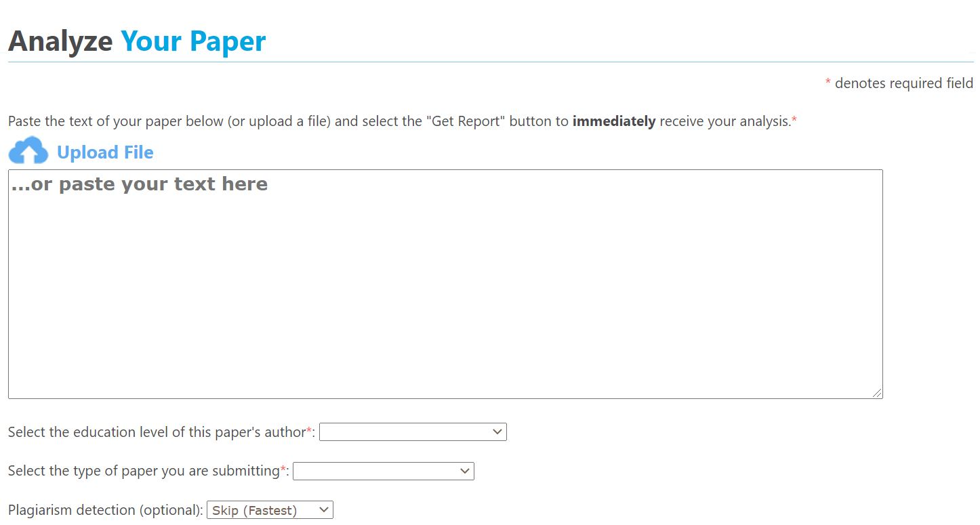980x525 pixels.
Task: Click the 'denotes required field' note
Action: pyautogui.click(x=903, y=83)
